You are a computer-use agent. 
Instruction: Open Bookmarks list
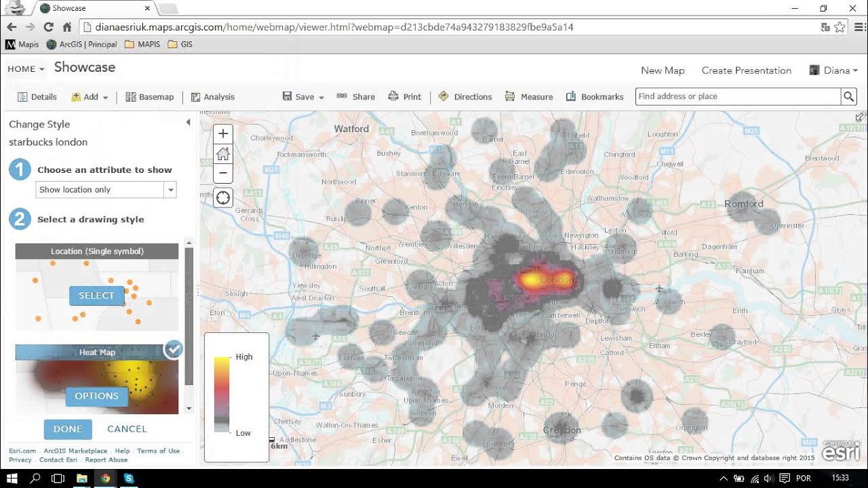coord(595,97)
